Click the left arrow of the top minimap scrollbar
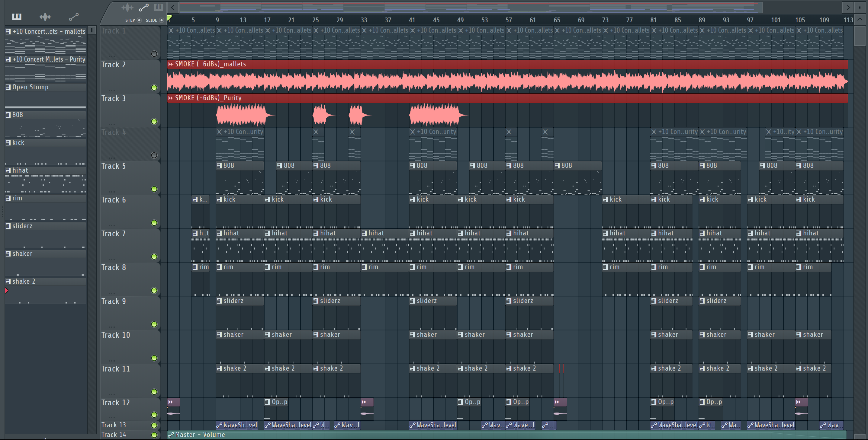 click(172, 7)
